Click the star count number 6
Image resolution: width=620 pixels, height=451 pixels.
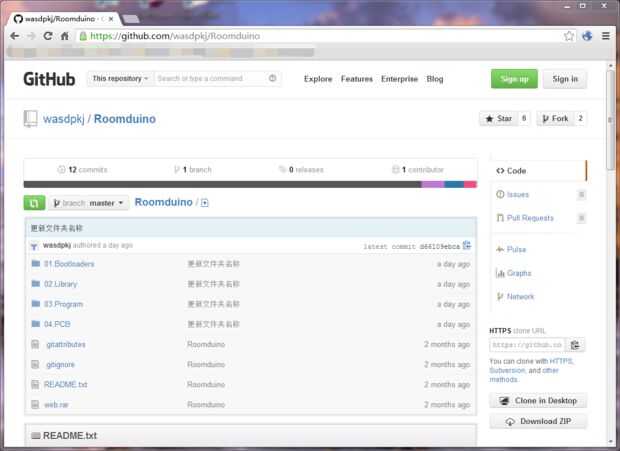[x=524, y=119]
